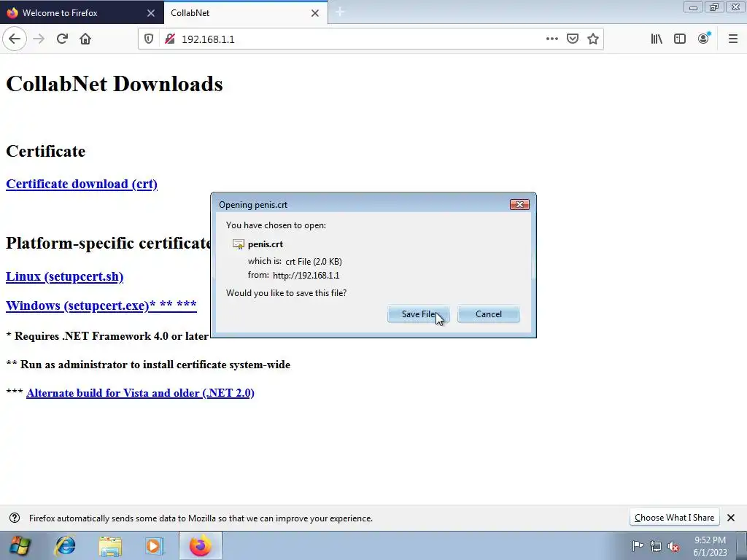Reload the current page

pyautogui.click(x=62, y=39)
